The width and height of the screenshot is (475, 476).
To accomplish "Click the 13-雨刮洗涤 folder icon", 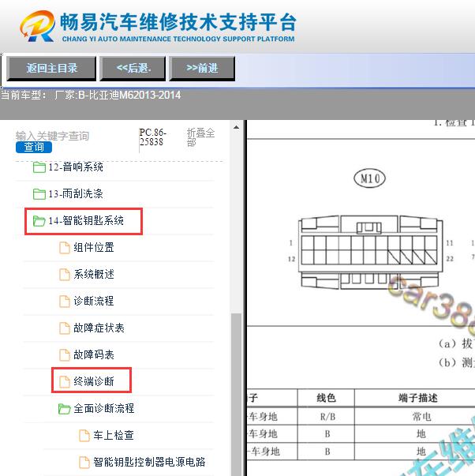I will (39, 194).
